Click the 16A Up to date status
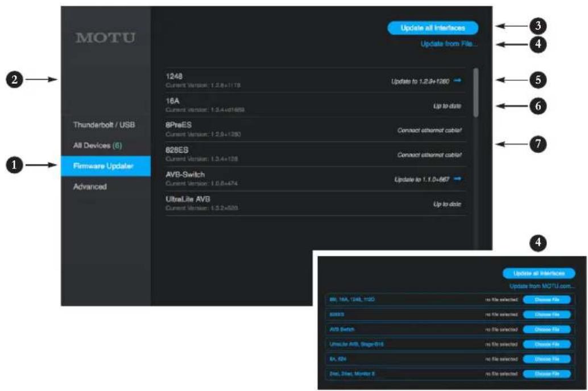The width and height of the screenshot is (588, 391). point(447,106)
